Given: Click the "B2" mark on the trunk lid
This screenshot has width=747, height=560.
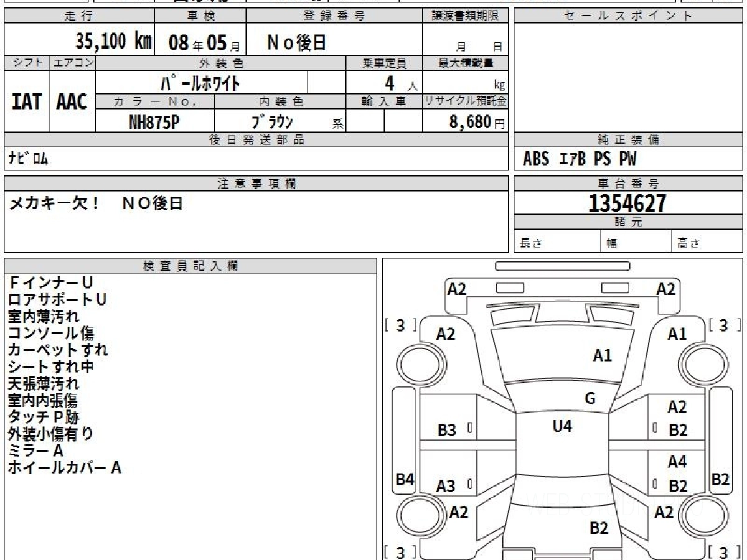Looking at the screenshot, I should pos(598,528).
